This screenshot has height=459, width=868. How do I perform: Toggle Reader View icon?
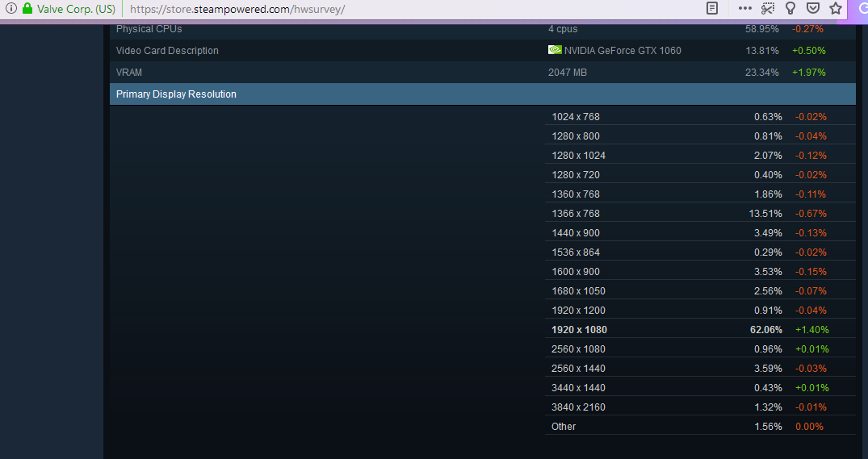[x=712, y=8]
